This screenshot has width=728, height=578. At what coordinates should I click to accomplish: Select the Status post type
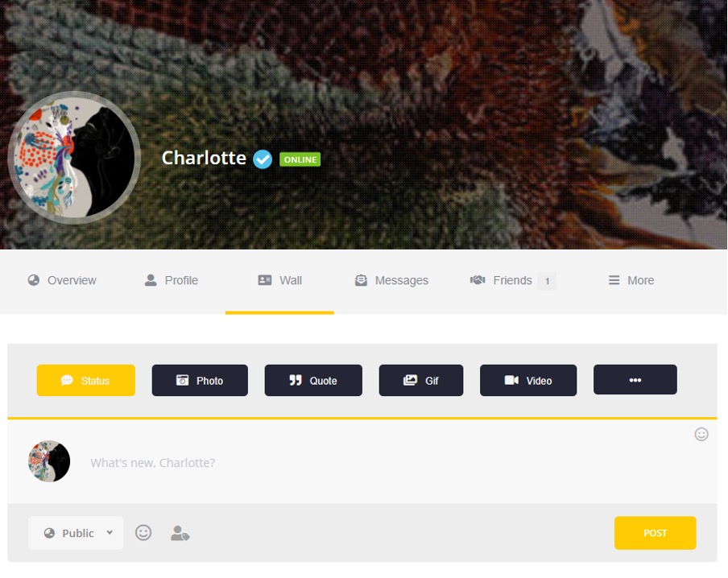[86, 380]
